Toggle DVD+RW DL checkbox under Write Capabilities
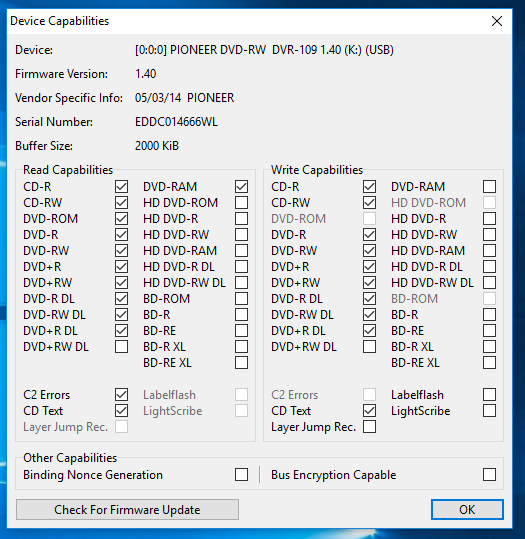Viewport: 525px width, 539px height. (x=369, y=346)
